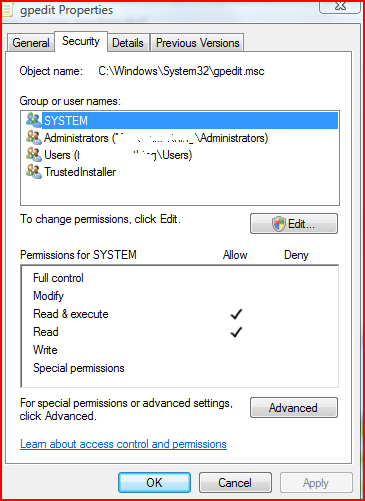Open the Details tab
Viewport: 365px width, 501px height.
[x=128, y=43]
